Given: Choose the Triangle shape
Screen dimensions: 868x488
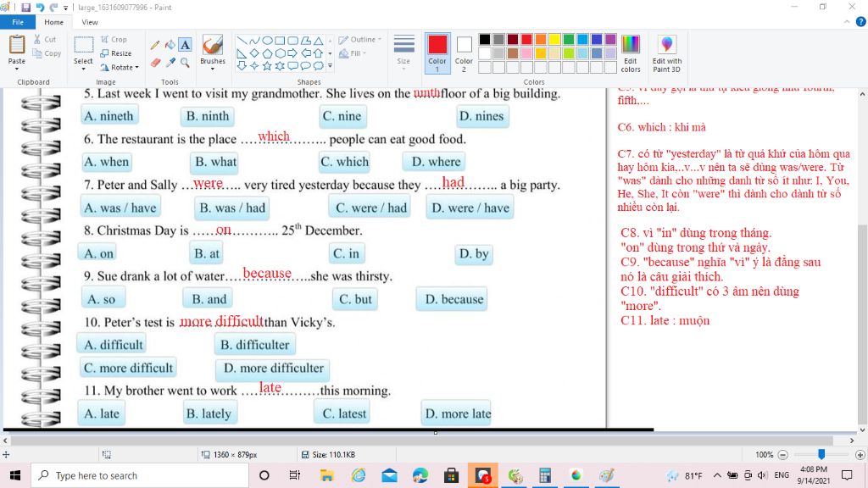Looking at the screenshot, I should (319, 41).
